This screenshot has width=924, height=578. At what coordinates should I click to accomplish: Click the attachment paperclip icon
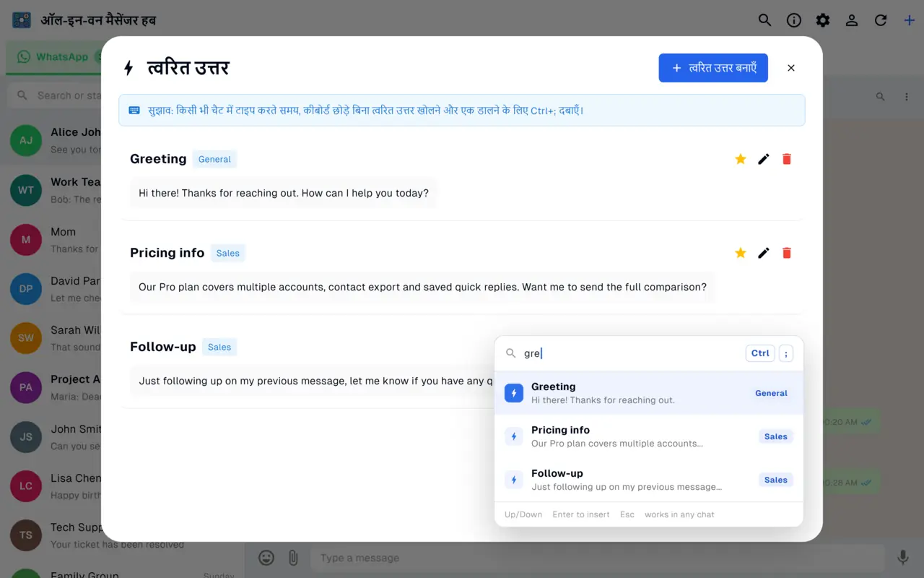click(x=293, y=558)
